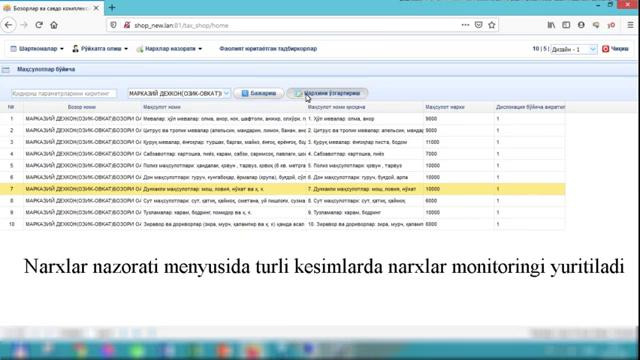Open the Рўйхатга олиш menu
Image resolution: width=640 pixels, height=360 pixels.
(100, 49)
